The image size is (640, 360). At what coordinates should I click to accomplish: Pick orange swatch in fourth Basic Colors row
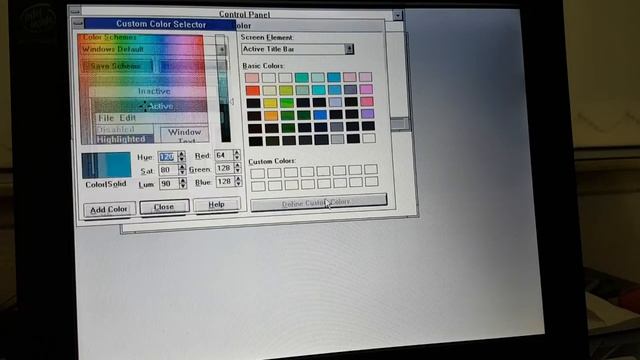(271, 116)
